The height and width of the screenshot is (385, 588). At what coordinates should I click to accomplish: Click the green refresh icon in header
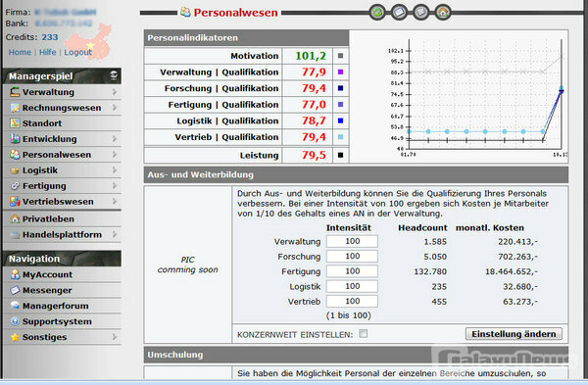pos(377,13)
